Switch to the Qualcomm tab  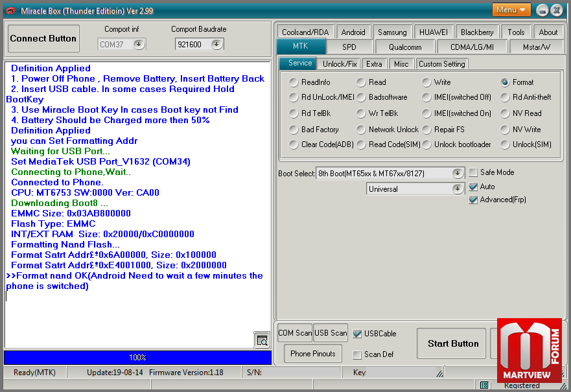click(x=405, y=47)
